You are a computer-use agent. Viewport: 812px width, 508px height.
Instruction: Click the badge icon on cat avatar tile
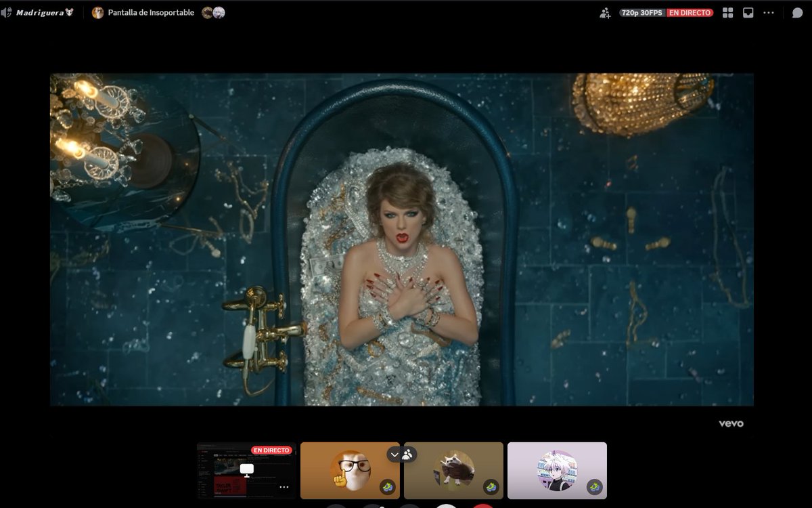click(x=491, y=487)
